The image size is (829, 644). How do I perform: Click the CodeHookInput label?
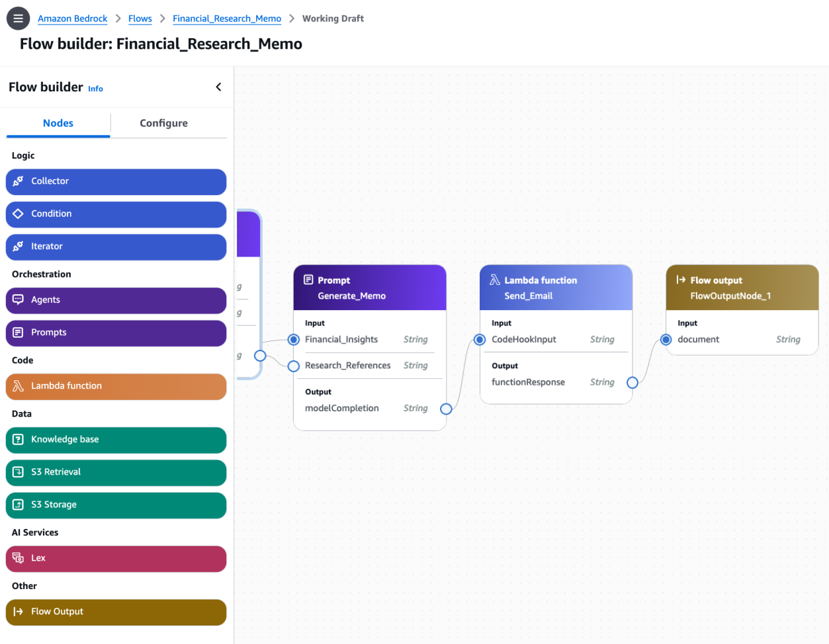click(x=524, y=339)
